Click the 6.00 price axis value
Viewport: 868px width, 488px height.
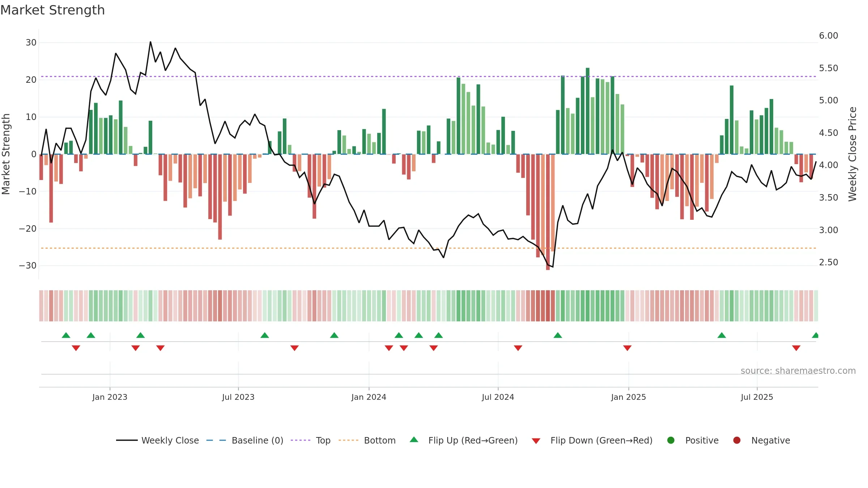click(828, 35)
